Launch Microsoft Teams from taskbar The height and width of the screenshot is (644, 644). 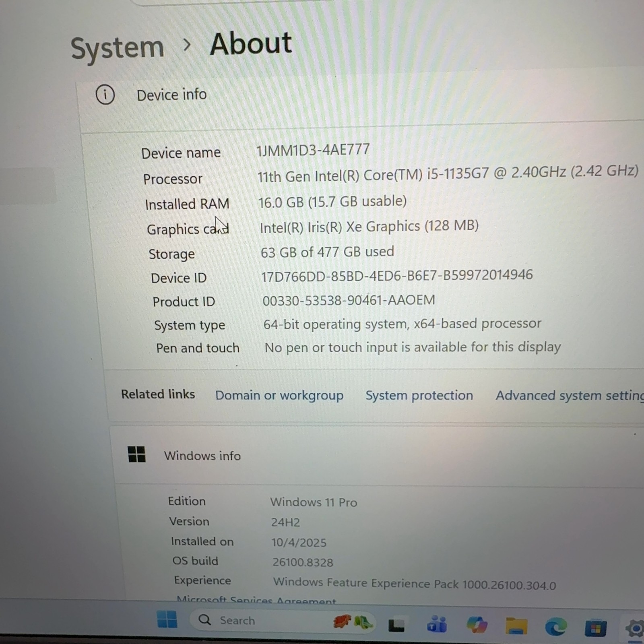pos(437,625)
